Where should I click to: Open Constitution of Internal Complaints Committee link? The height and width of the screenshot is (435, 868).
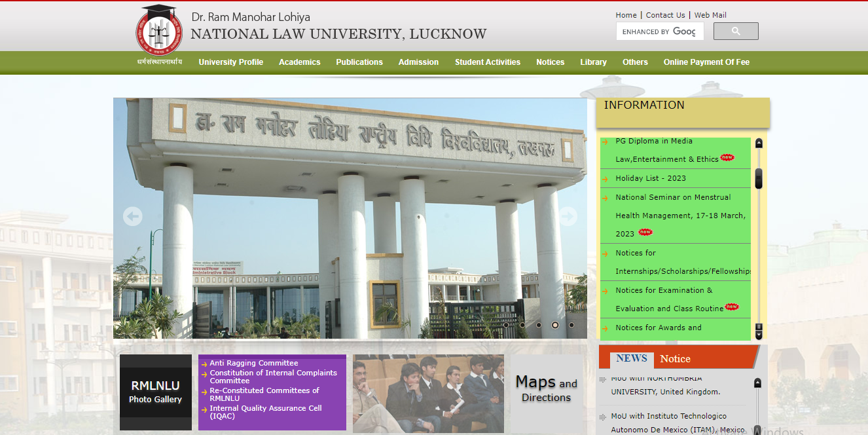click(274, 377)
